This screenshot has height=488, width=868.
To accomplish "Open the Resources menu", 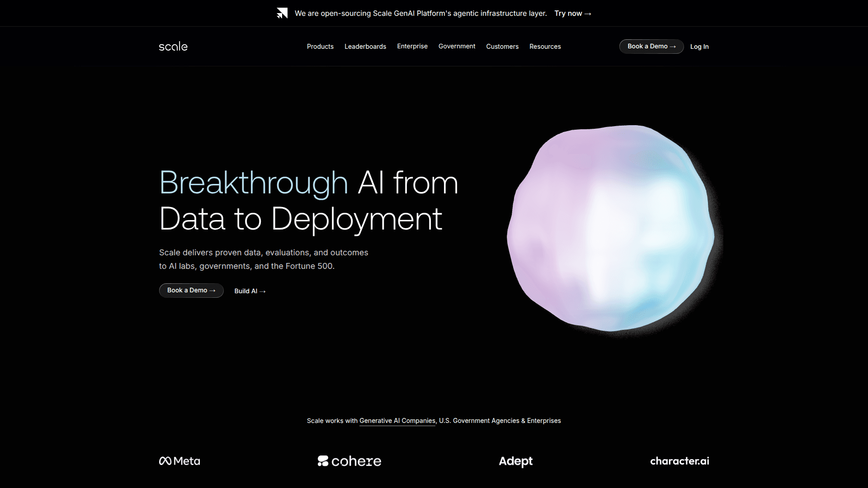I will (545, 47).
